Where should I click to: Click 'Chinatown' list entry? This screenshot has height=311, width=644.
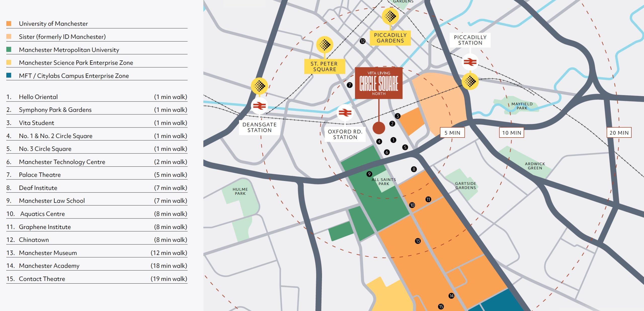click(x=34, y=240)
